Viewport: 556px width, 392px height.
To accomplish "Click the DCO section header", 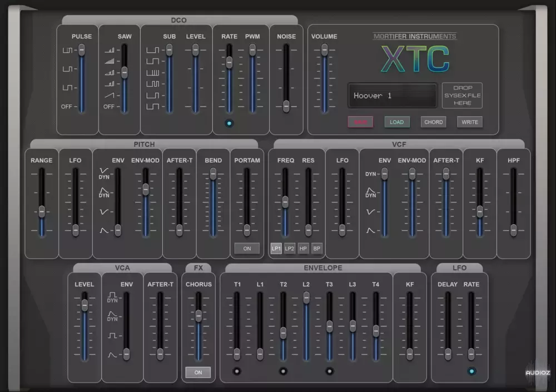I will (x=180, y=20).
